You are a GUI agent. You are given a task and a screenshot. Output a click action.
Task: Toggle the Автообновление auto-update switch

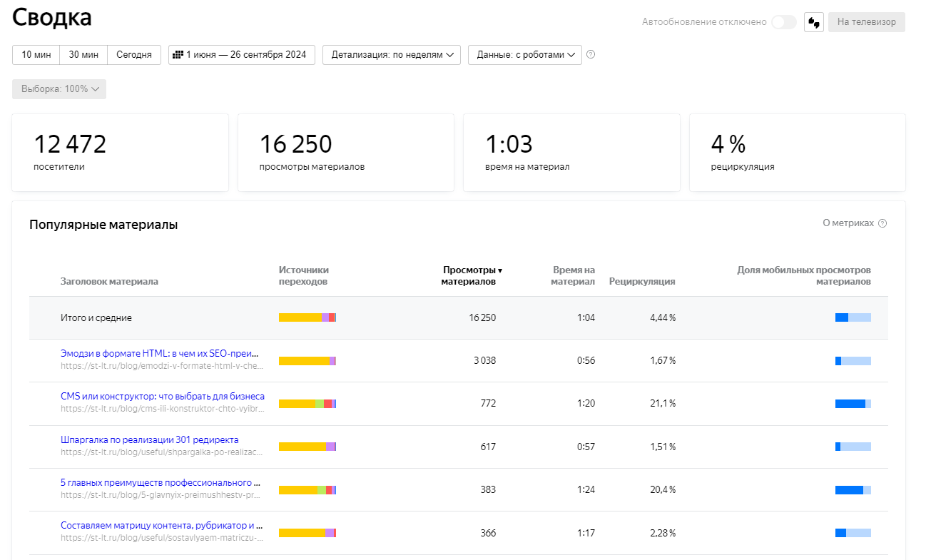pos(783,22)
